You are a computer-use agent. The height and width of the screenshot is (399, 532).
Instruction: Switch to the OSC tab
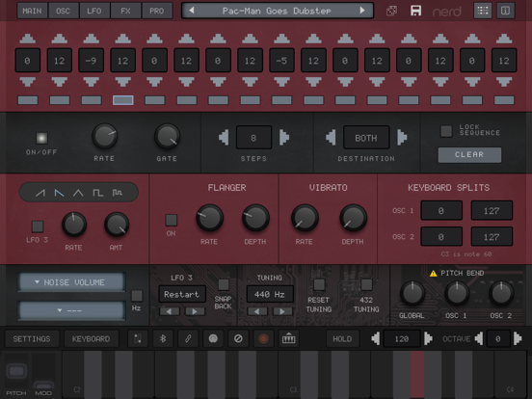[x=63, y=11]
